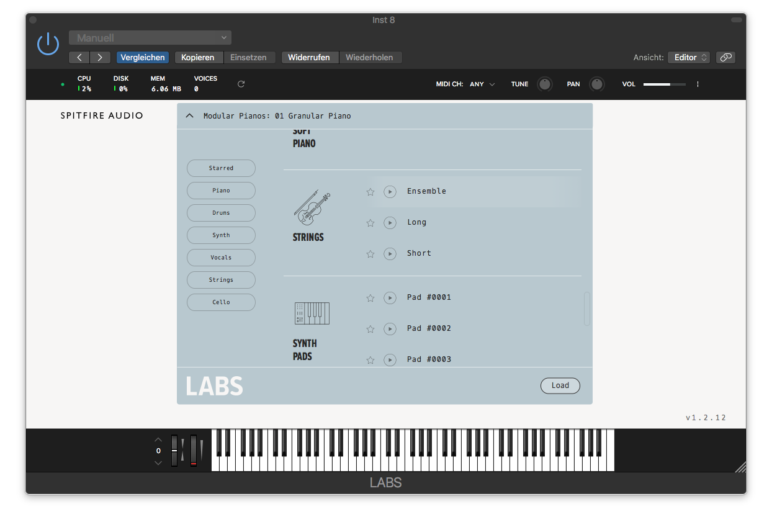Select the Piano filter
This screenshot has height=532, width=772.
(221, 190)
